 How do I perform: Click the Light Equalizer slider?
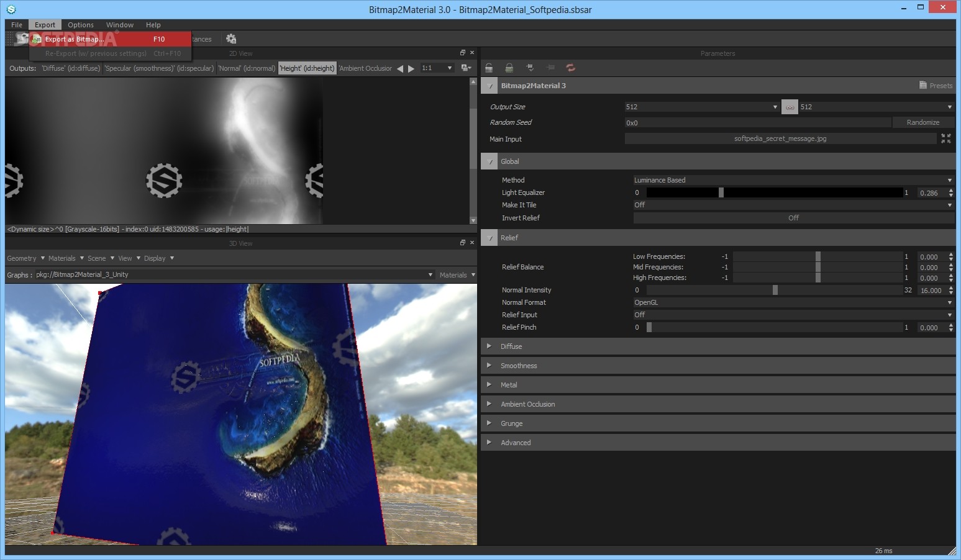pos(775,192)
